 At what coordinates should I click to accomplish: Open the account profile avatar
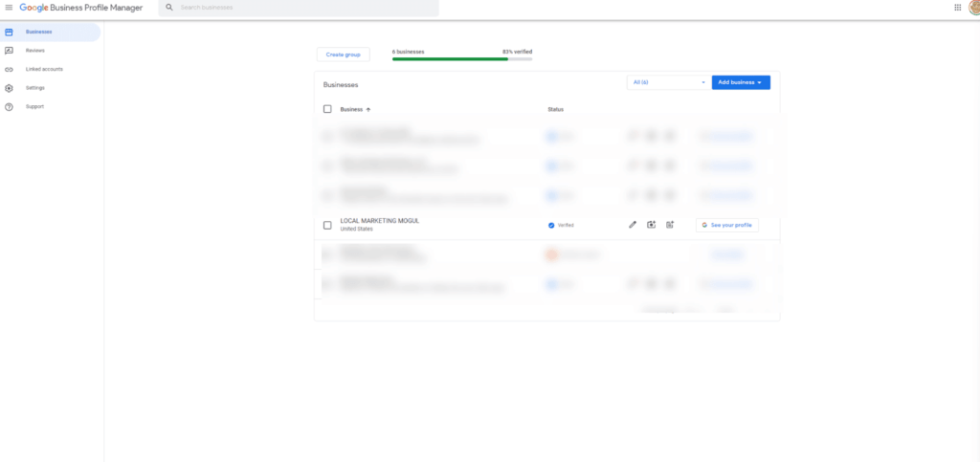[x=974, y=8]
